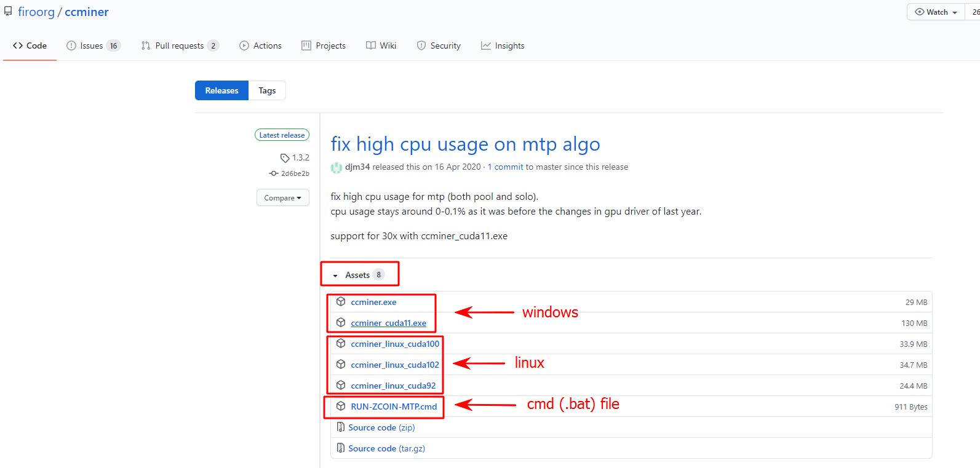Click the '33.9 MB' file size text
The width and height of the screenshot is (980, 468).
point(914,344)
